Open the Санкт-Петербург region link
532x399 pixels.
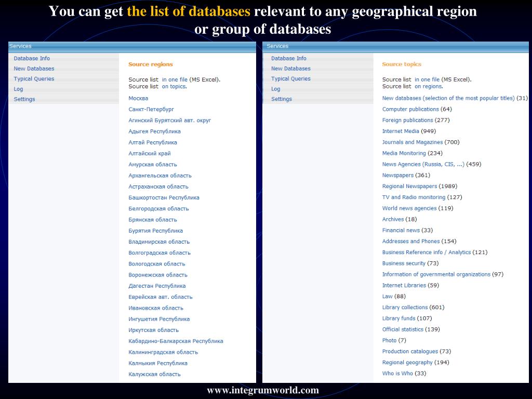coord(151,109)
